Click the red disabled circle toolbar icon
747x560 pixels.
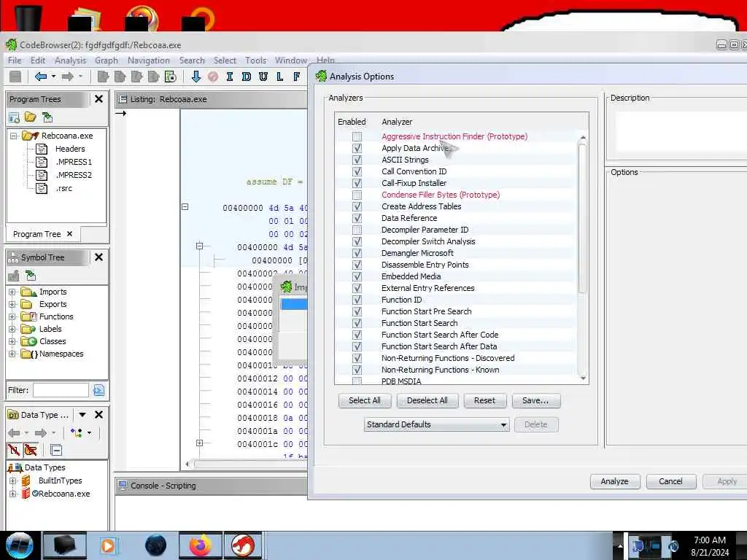tap(213, 76)
